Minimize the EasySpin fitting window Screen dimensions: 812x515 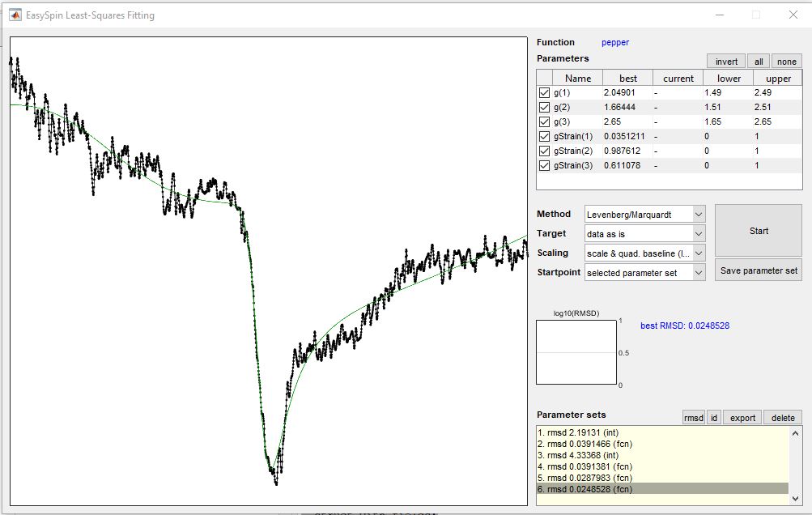point(720,15)
